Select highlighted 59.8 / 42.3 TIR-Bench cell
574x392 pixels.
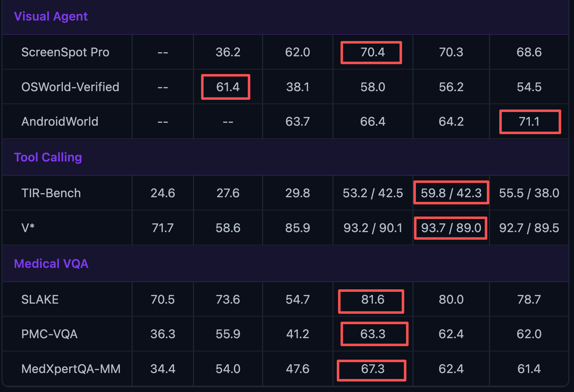coord(451,193)
